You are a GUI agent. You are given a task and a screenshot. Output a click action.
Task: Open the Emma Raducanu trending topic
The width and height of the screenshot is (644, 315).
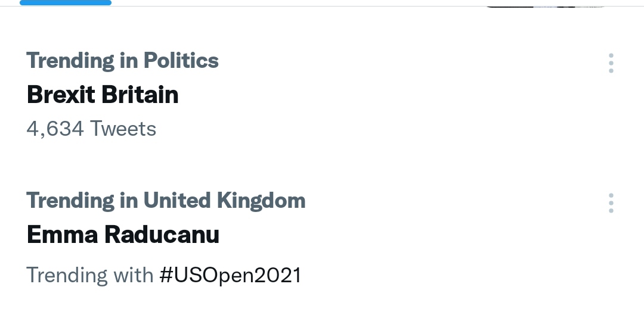123,235
